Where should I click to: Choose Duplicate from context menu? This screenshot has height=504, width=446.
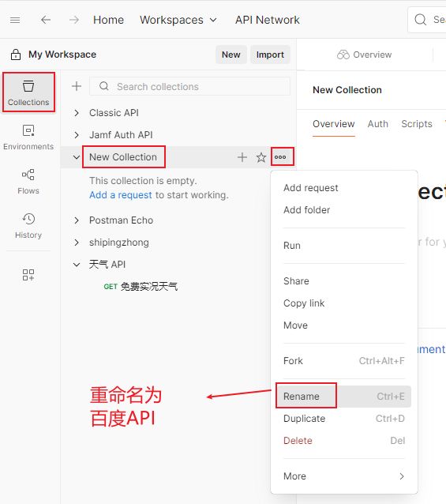point(344,419)
